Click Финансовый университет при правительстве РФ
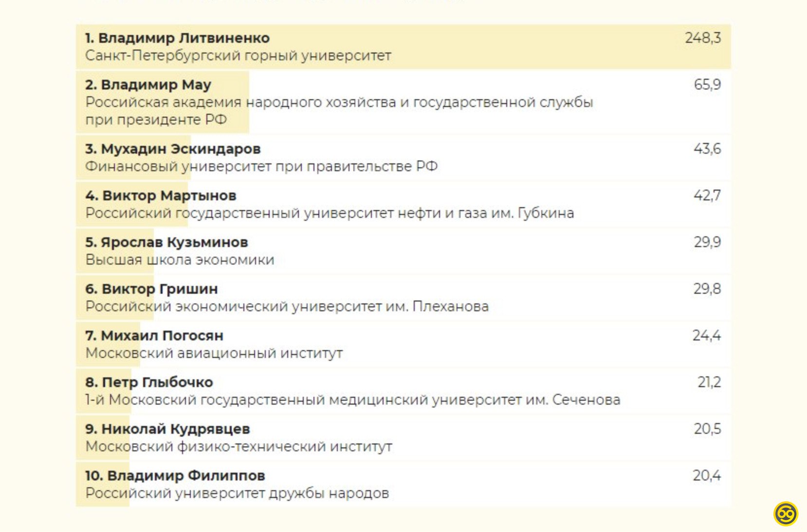Image resolution: width=807 pixels, height=532 pixels. (261, 166)
